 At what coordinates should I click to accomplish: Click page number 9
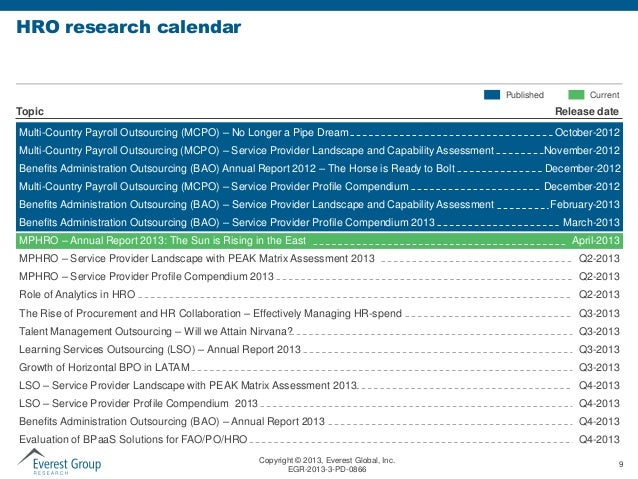click(621, 464)
